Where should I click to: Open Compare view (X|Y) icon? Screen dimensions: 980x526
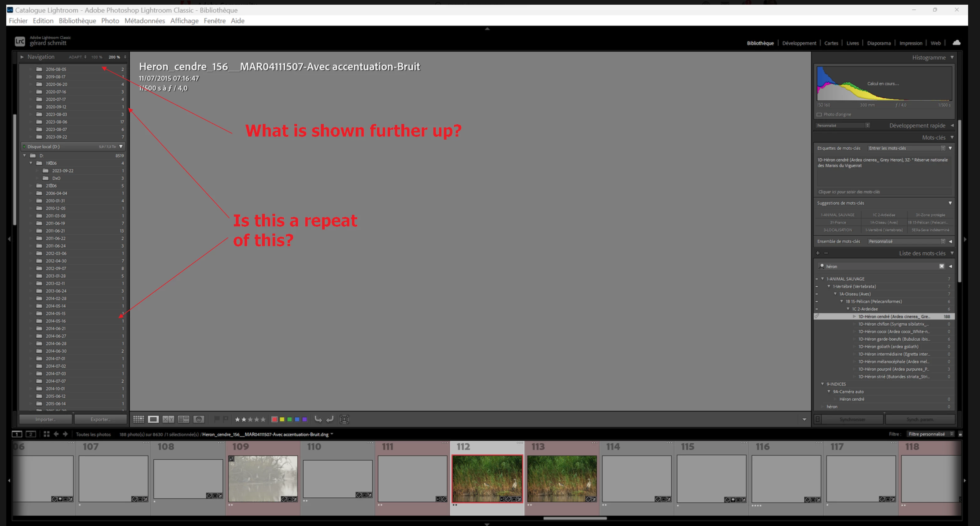[168, 419]
